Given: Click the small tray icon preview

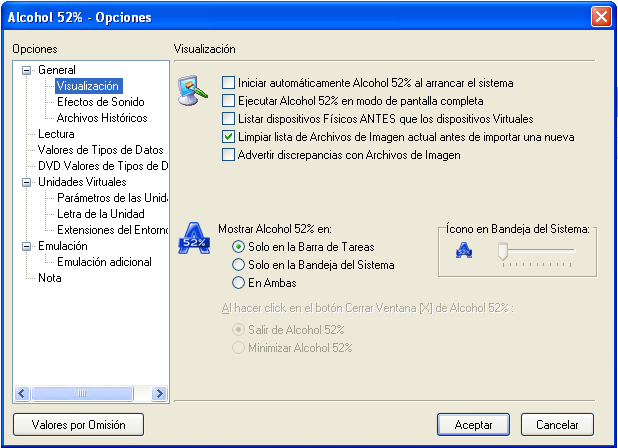Looking at the screenshot, I should [464, 250].
